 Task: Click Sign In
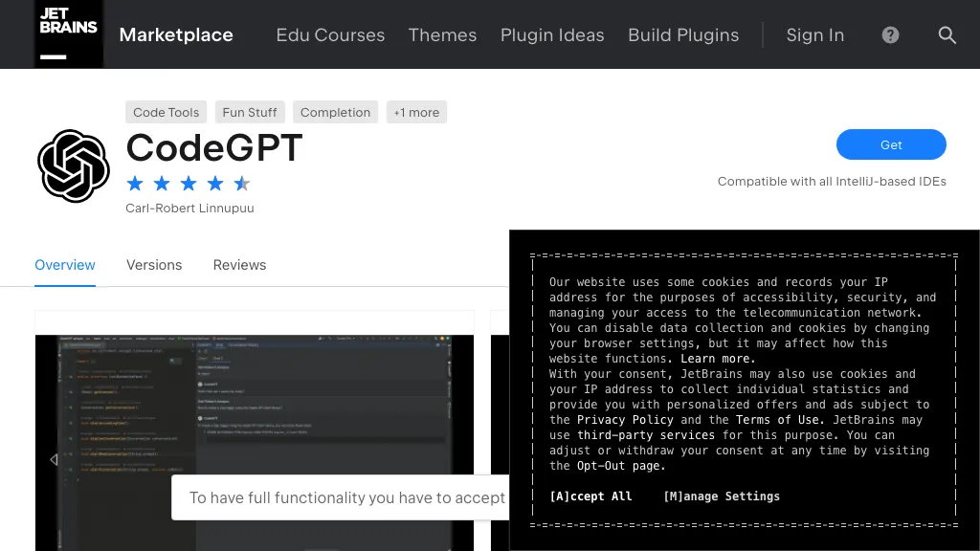pos(814,35)
